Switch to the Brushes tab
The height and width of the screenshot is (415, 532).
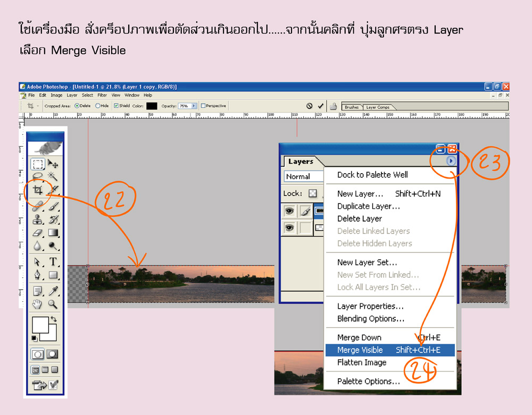pos(352,107)
